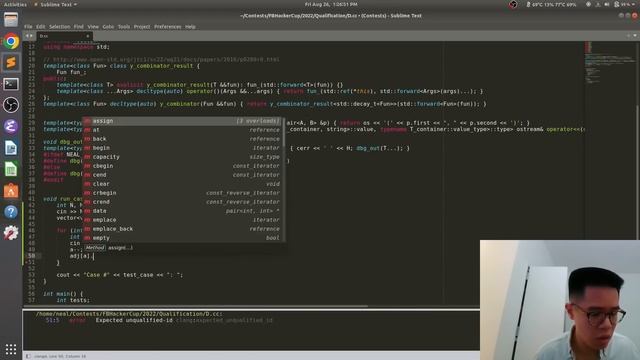Open the View menu

point(93,27)
